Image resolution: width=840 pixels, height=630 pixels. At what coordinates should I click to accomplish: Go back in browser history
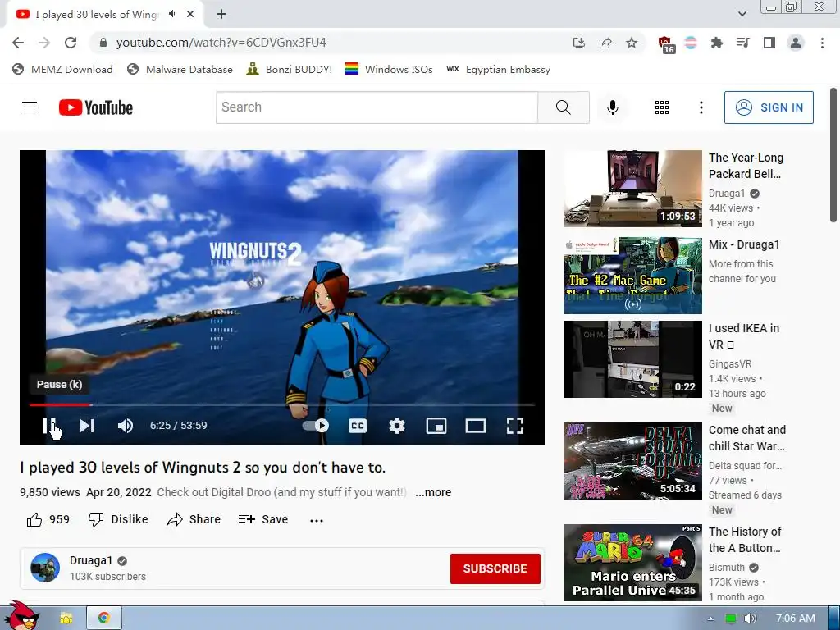18,43
